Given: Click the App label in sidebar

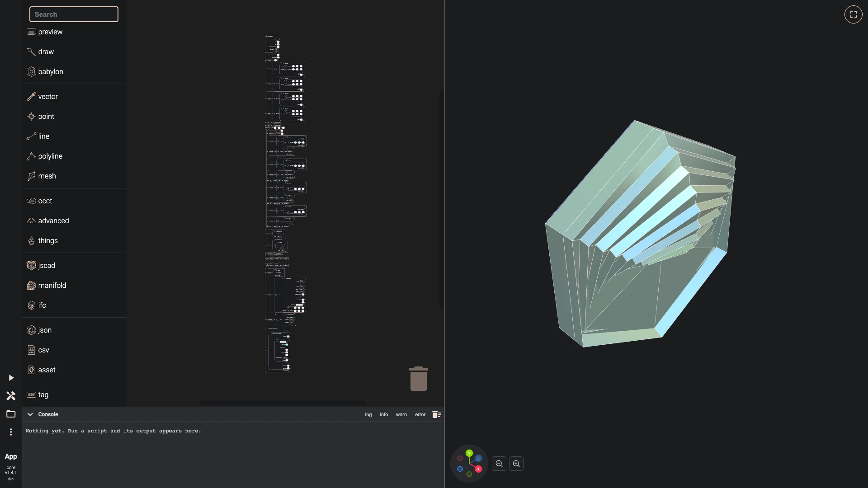Looking at the screenshot, I should click(x=11, y=457).
